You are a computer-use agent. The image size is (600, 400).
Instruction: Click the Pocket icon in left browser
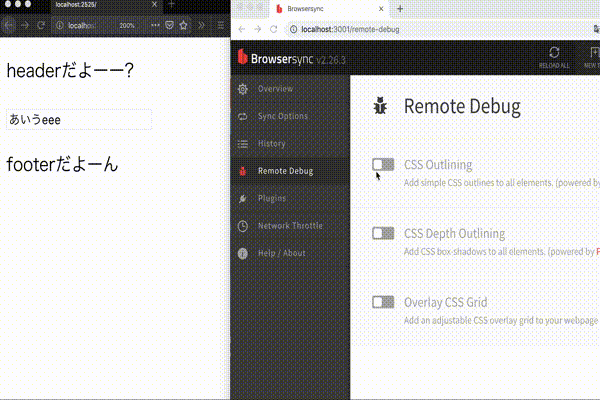pos(170,25)
